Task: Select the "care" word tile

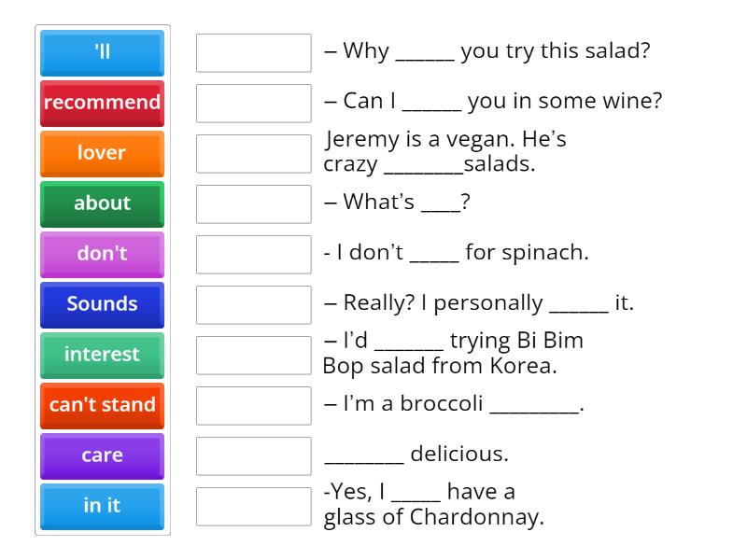Action: 102,456
